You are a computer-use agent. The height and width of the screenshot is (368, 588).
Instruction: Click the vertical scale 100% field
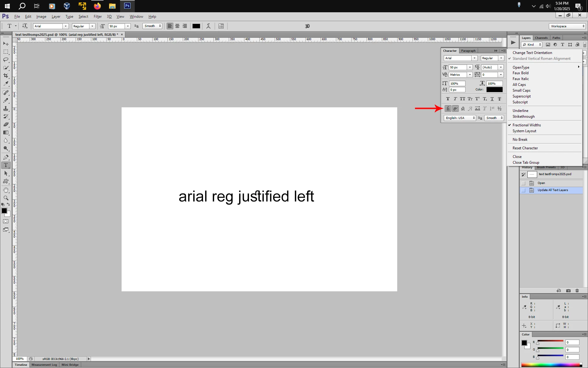457,83
